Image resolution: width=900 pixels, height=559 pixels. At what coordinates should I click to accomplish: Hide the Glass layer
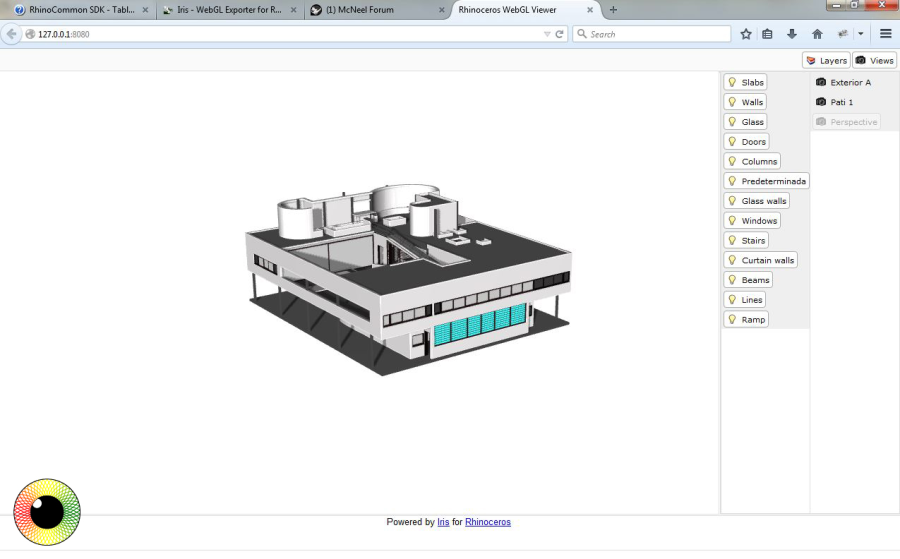(x=745, y=122)
